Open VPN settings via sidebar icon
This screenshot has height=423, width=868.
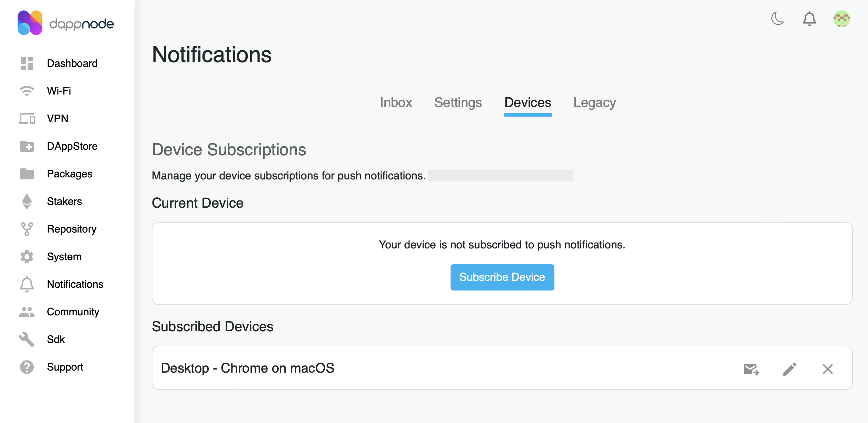[27, 119]
